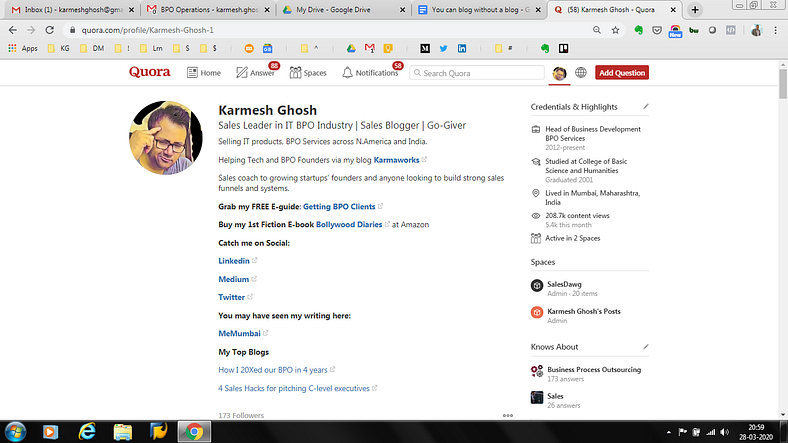Open the Windows Start menu
Viewport: 788px width, 443px height.
coord(16,432)
